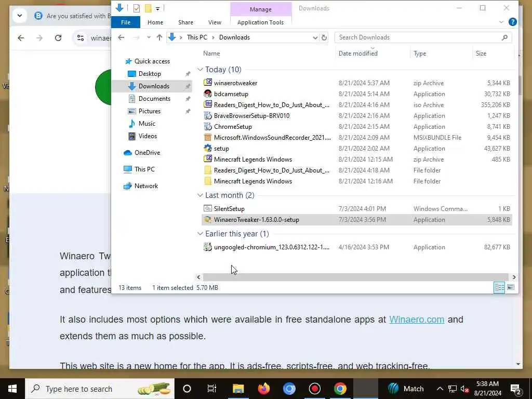
Task: Go back in File Explorer
Action: coord(121,37)
